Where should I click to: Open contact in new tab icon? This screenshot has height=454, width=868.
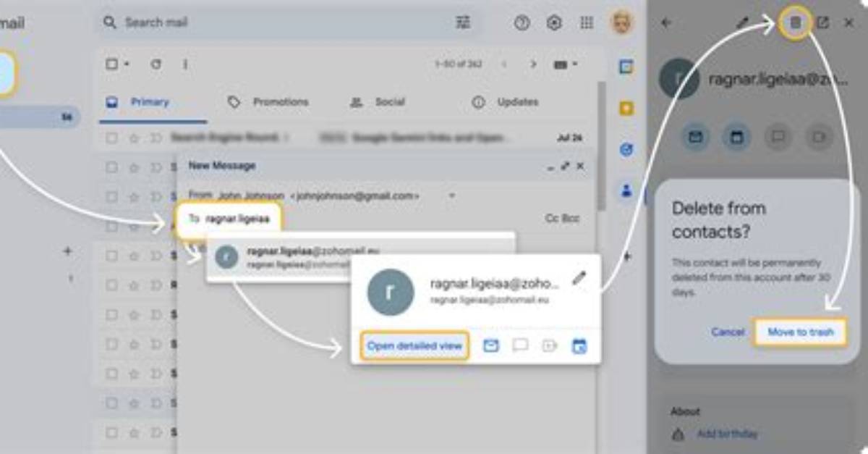(822, 22)
